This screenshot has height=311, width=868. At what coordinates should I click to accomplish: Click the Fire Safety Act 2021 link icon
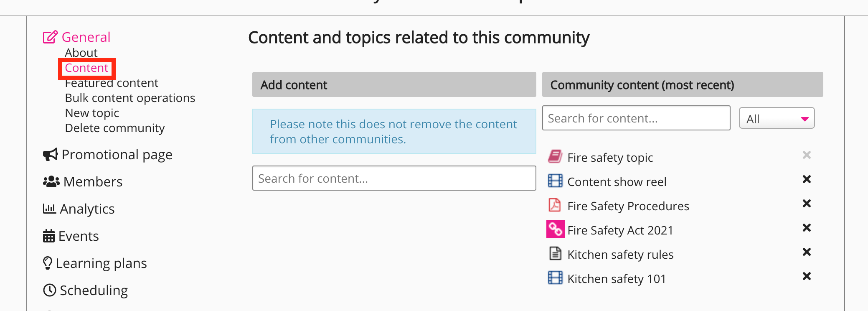click(x=555, y=229)
